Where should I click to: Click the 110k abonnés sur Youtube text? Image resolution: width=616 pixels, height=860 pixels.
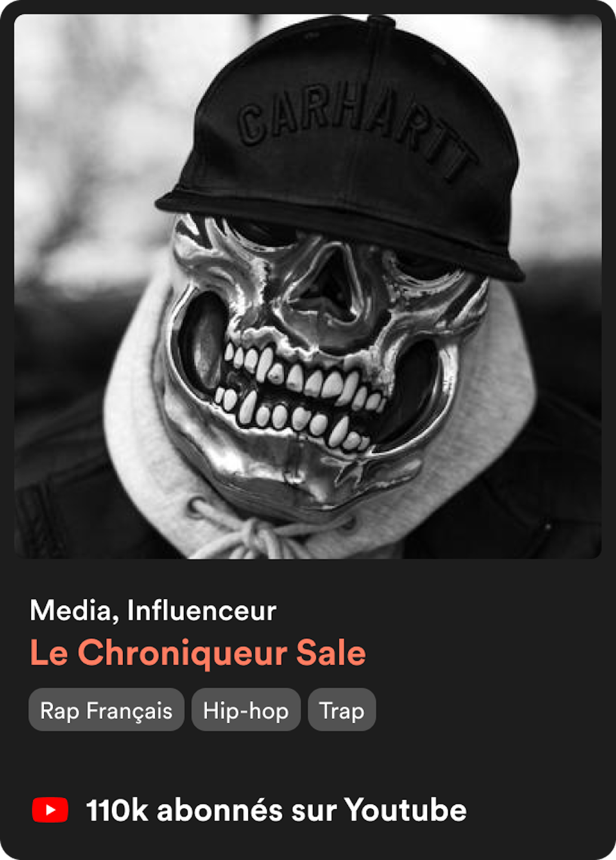click(276, 810)
